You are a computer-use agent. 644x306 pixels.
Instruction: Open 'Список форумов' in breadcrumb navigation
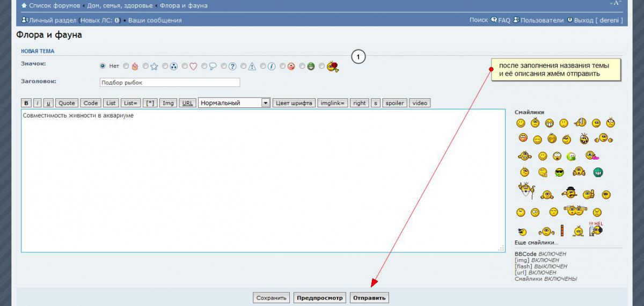pos(54,5)
